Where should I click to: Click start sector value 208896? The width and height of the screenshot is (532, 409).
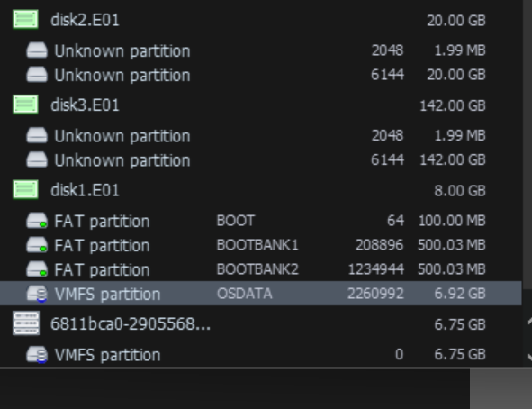click(x=379, y=245)
